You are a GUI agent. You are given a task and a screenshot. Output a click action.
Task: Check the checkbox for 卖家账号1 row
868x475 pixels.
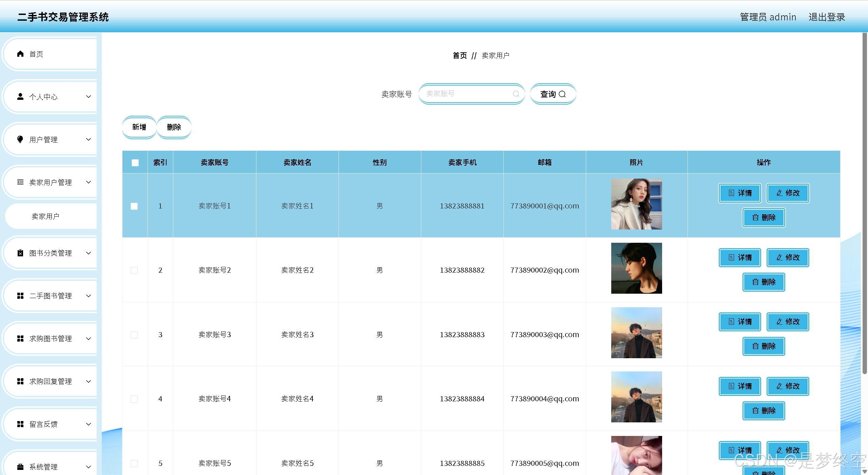[x=134, y=206]
